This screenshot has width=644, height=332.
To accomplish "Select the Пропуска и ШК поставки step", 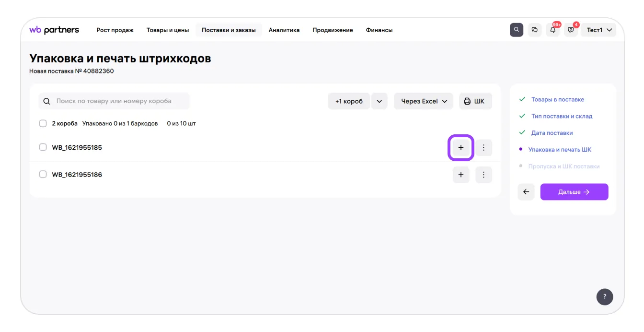I will [x=564, y=166].
